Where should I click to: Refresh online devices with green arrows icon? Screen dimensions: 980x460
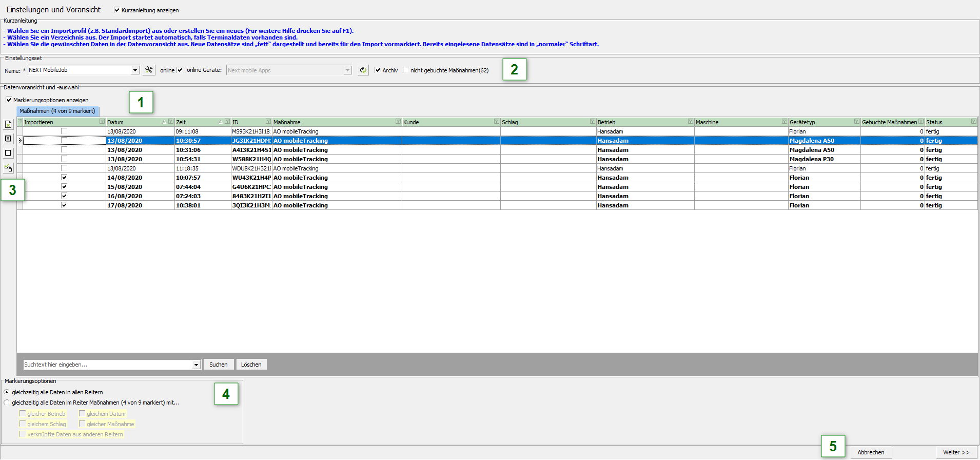coord(363,70)
